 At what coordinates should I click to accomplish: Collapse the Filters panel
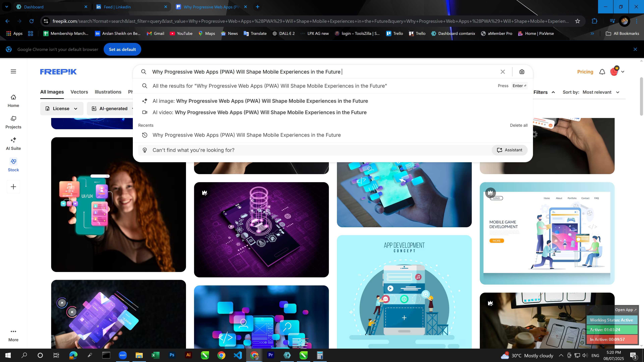point(544,92)
